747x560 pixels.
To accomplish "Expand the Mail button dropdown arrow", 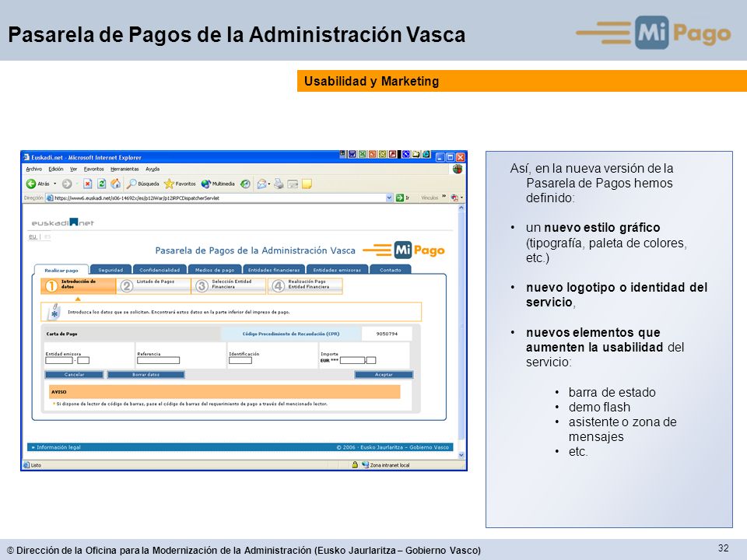I will (269, 184).
